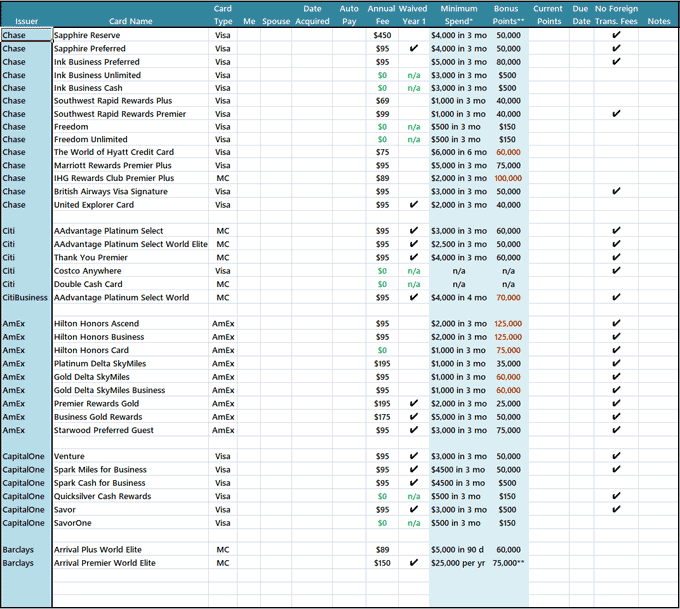The image size is (680, 609).
Task: Click the Spark Miles for Business cell
Action: pos(130,470)
